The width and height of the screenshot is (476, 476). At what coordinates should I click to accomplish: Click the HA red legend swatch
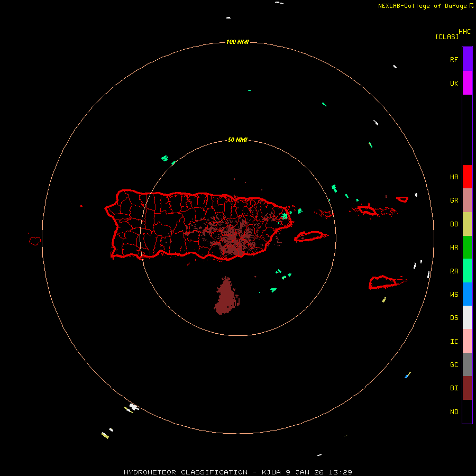[x=467, y=177]
